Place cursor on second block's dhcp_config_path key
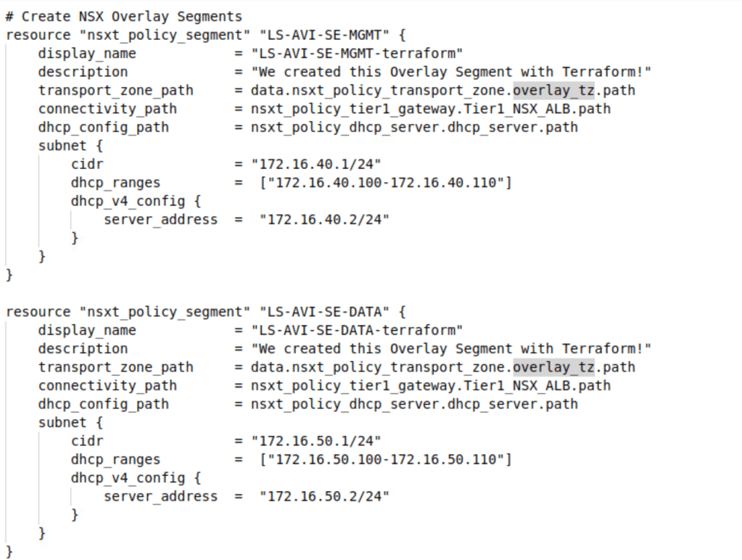Image resolution: width=742 pixels, height=560 pixels. [x=103, y=404]
